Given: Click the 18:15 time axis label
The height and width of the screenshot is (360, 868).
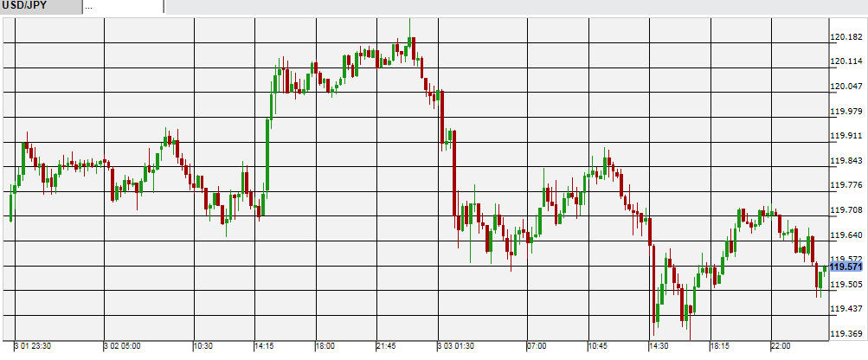Looking at the screenshot, I should click(x=720, y=346).
